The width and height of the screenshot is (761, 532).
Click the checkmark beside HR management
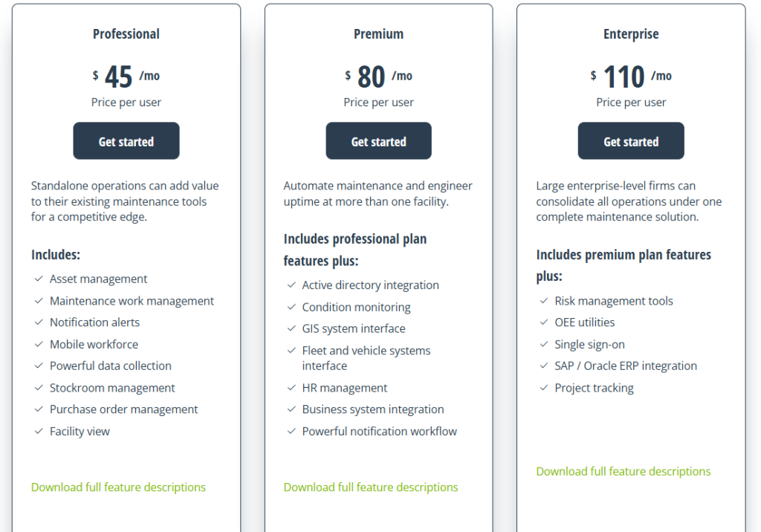click(x=291, y=388)
